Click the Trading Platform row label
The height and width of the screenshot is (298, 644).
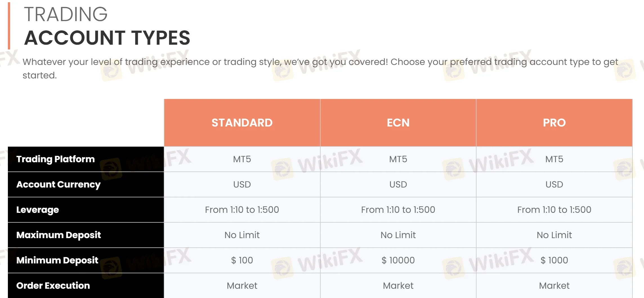click(x=55, y=159)
